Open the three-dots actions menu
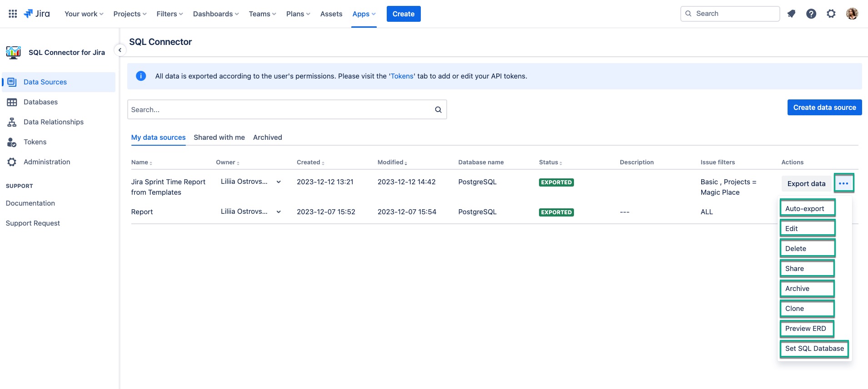The width and height of the screenshot is (868, 389). pos(843,183)
